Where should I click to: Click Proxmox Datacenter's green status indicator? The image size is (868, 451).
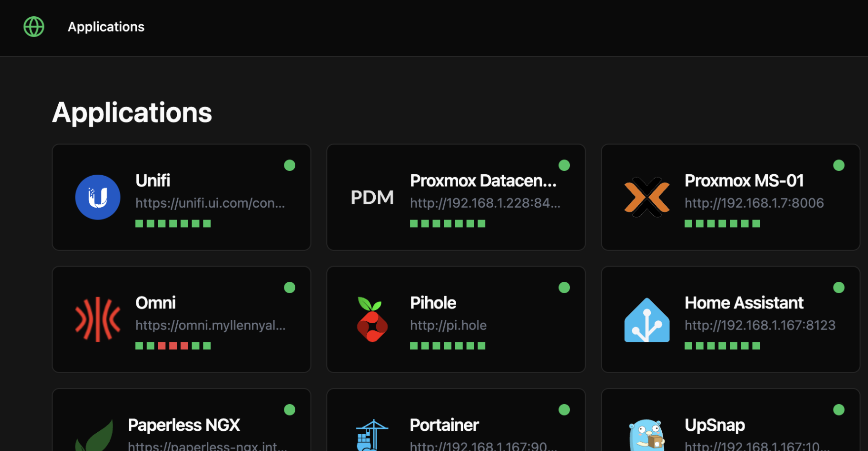(x=564, y=165)
